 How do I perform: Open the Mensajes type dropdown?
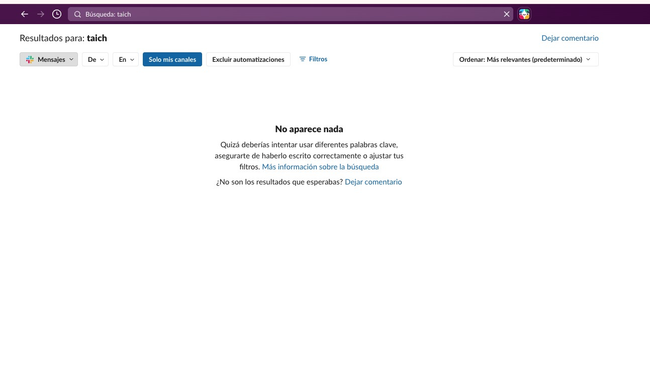pos(49,59)
